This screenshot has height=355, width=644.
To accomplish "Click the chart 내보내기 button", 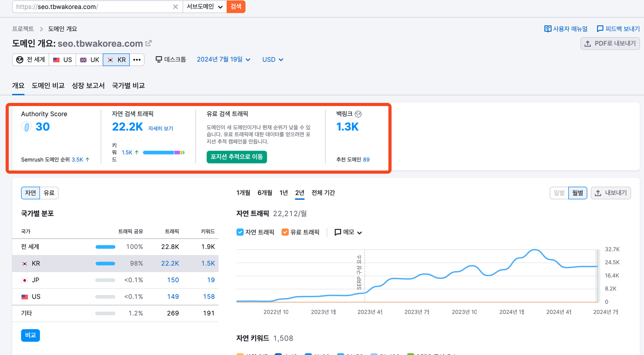I will pyautogui.click(x=611, y=193).
